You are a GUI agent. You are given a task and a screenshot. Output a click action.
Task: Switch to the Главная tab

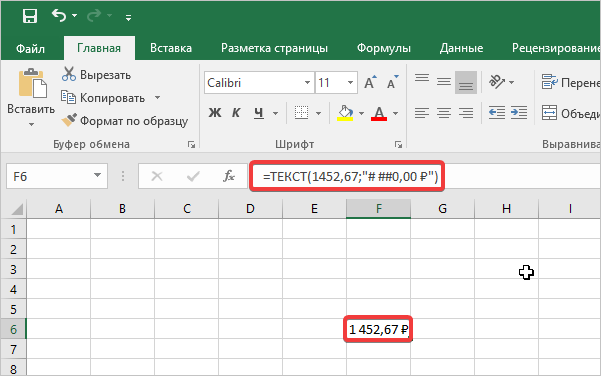point(99,48)
